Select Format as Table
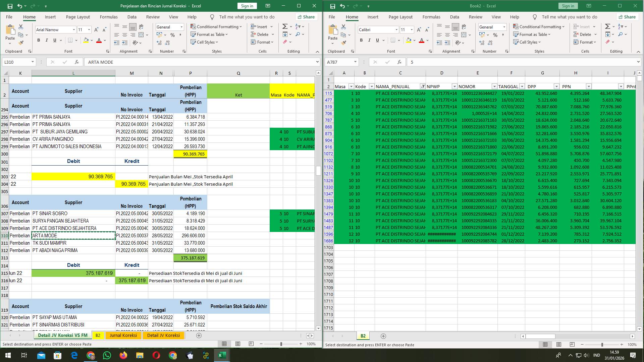The height and width of the screenshot is (362, 644). point(209,34)
